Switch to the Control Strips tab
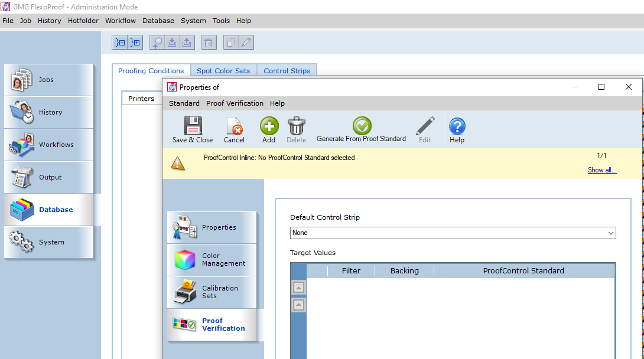This screenshot has height=359, width=644. click(x=287, y=71)
